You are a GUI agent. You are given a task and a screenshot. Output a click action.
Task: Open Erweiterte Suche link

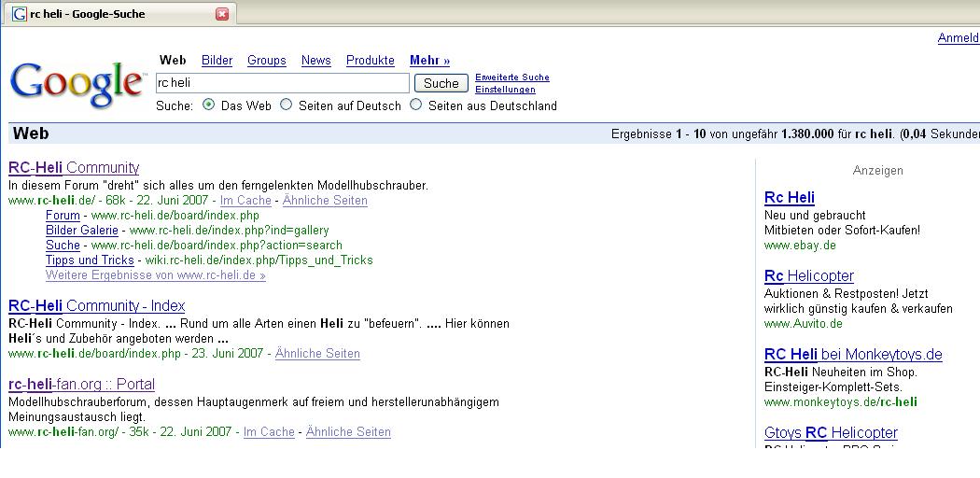(511, 77)
